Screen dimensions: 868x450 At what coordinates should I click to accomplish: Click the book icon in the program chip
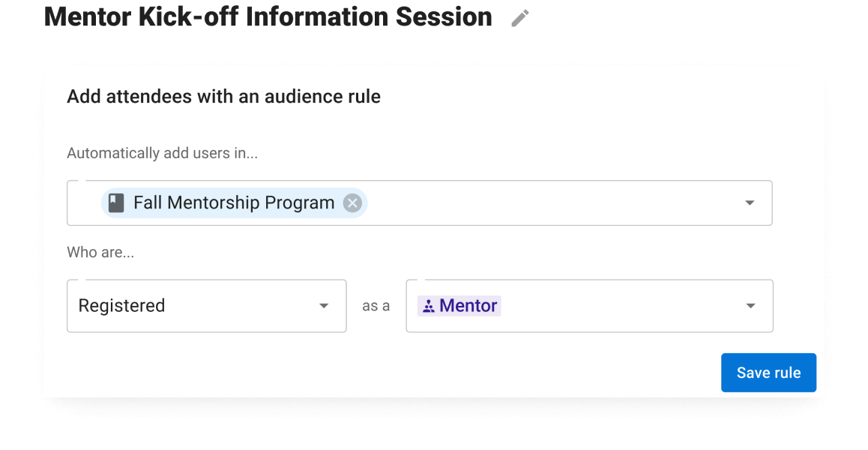point(116,202)
